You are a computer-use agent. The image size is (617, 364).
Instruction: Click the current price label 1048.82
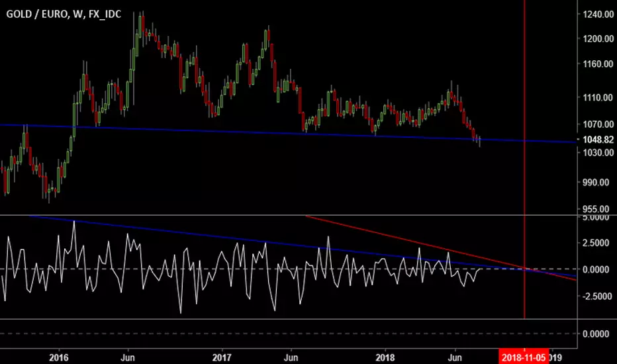click(598, 139)
